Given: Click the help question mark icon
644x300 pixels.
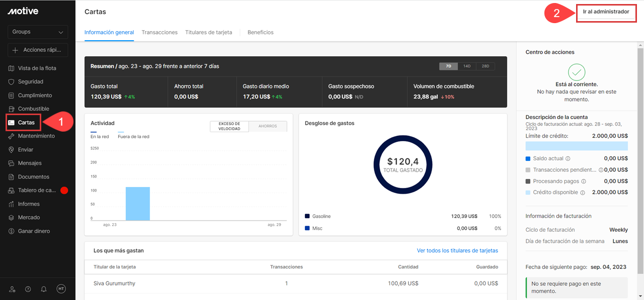Looking at the screenshot, I should [x=28, y=289].
